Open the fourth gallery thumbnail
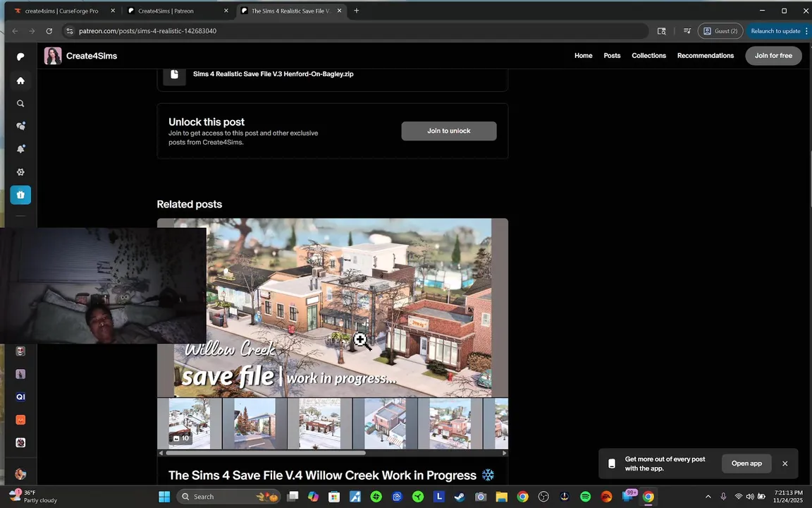This screenshot has height=508, width=812. click(385, 423)
